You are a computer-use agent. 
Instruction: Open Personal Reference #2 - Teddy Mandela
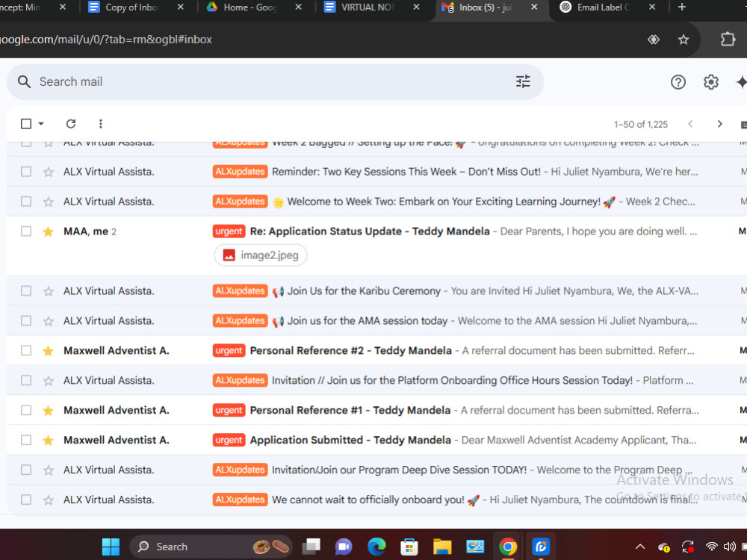pyautogui.click(x=376, y=350)
